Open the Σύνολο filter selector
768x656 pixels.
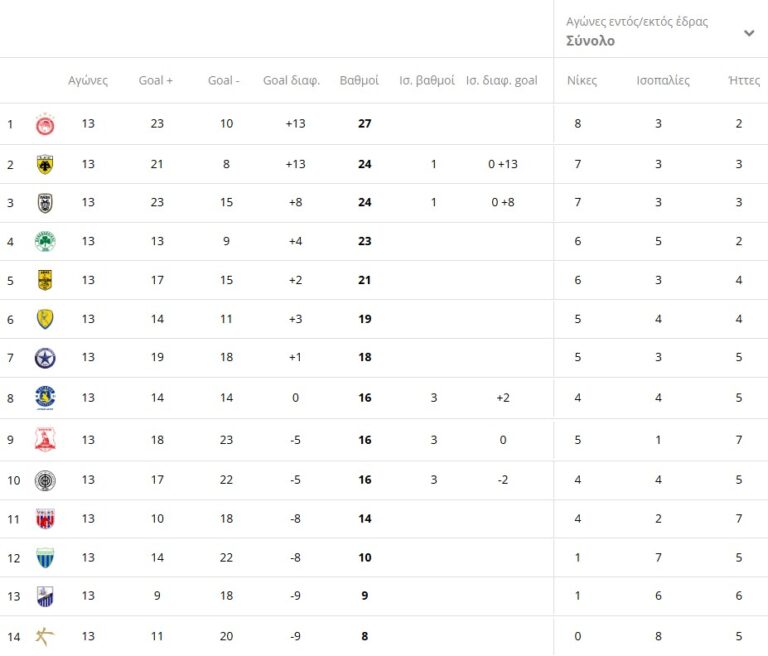(x=591, y=41)
